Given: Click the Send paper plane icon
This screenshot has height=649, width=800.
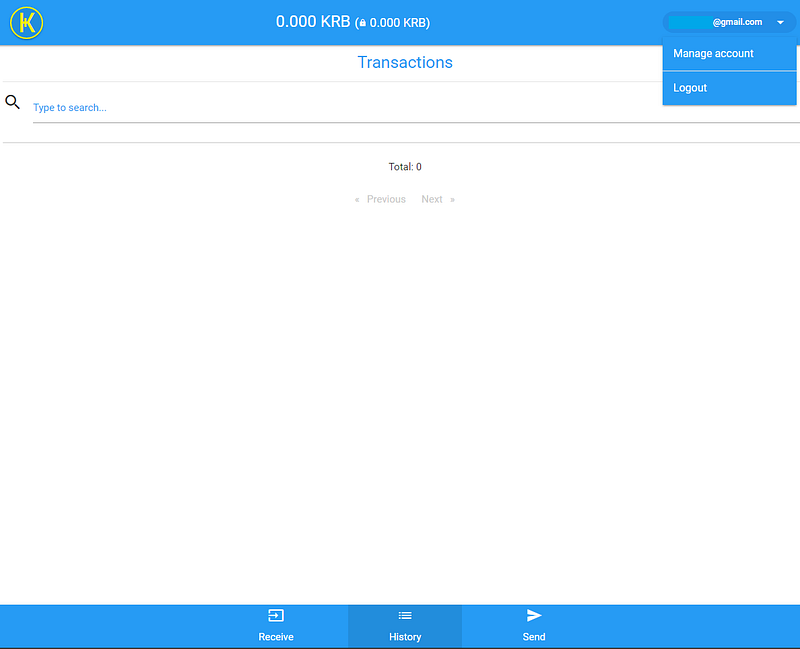Looking at the screenshot, I should 534,616.
